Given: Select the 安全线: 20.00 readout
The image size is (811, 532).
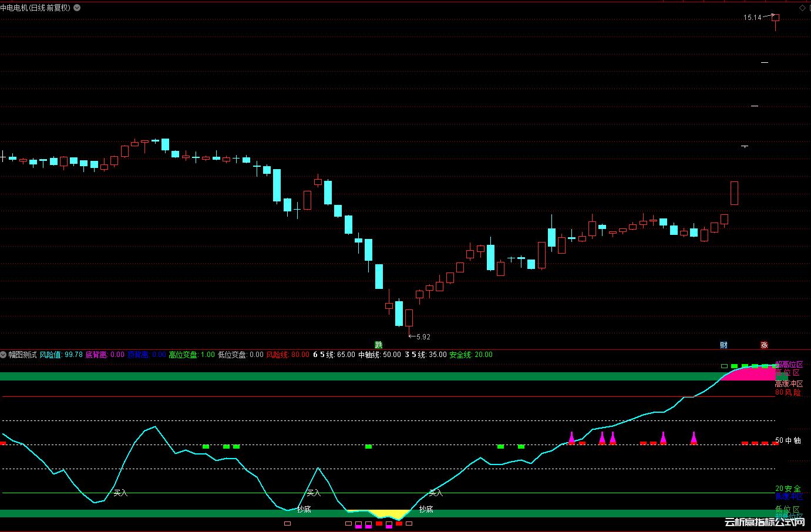Looking at the screenshot, I should click(x=471, y=355).
